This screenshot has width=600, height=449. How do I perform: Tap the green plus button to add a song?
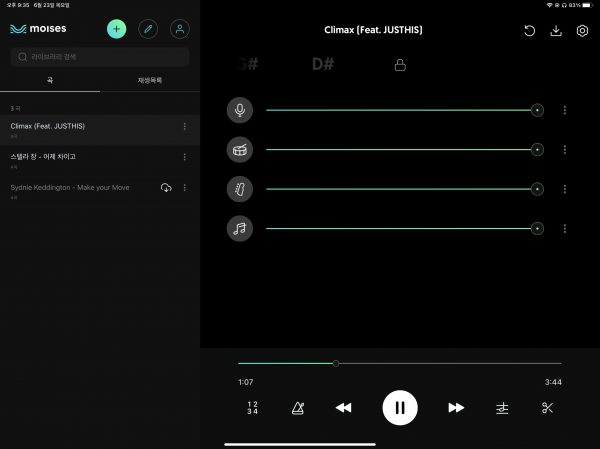117,29
